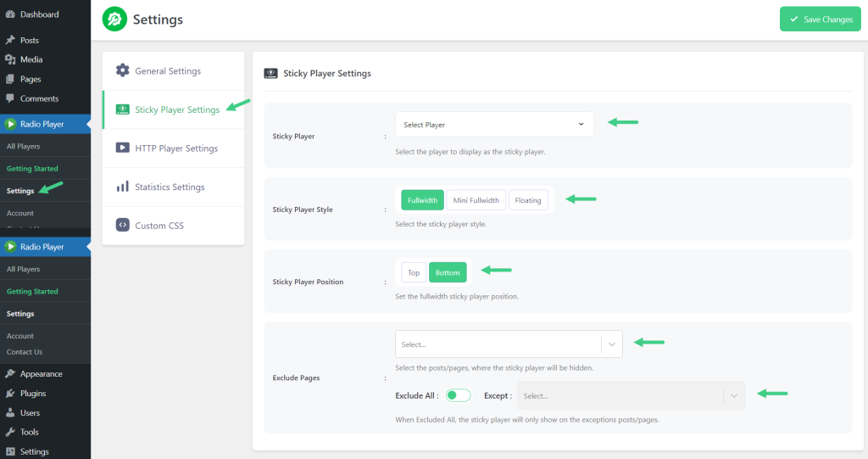Screen dimensions: 868x459
Task: Open upper Getting Started submenu link
Action: point(32,169)
